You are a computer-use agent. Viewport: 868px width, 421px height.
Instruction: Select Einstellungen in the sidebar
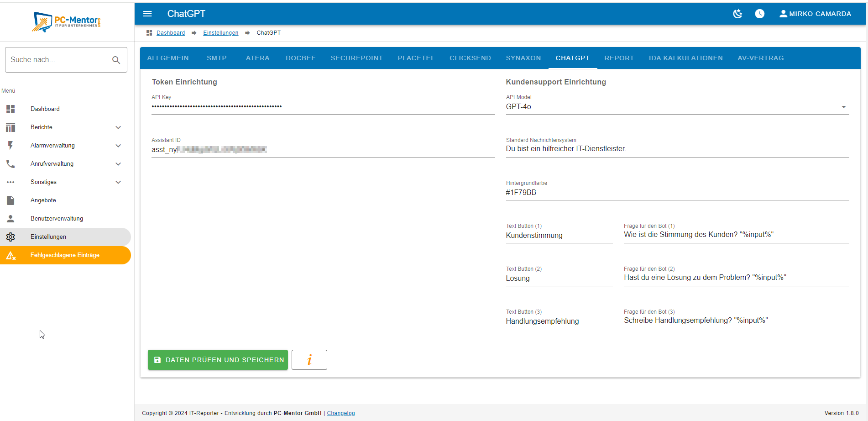pyautogui.click(x=65, y=237)
